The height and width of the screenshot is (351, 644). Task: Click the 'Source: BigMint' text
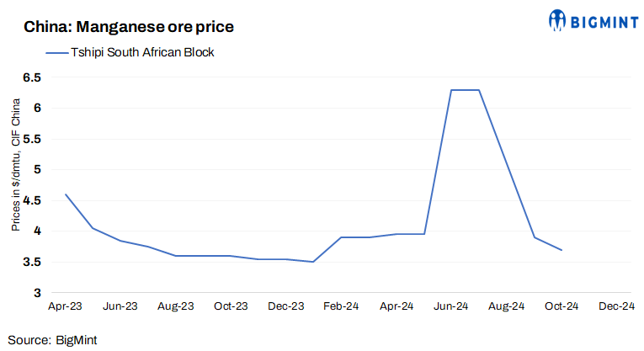pos(59,339)
